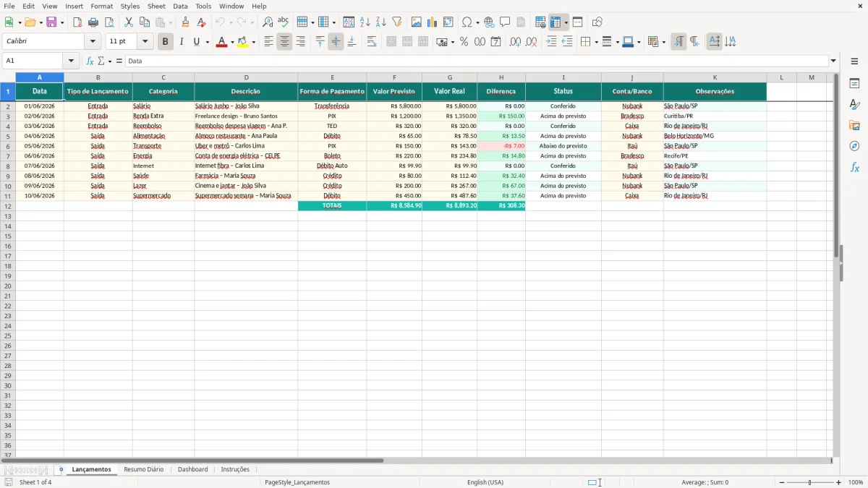Image resolution: width=868 pixels, height=488 pixels.
Task: Click Add Decimal Place icon
Action: tap(515, 42)
